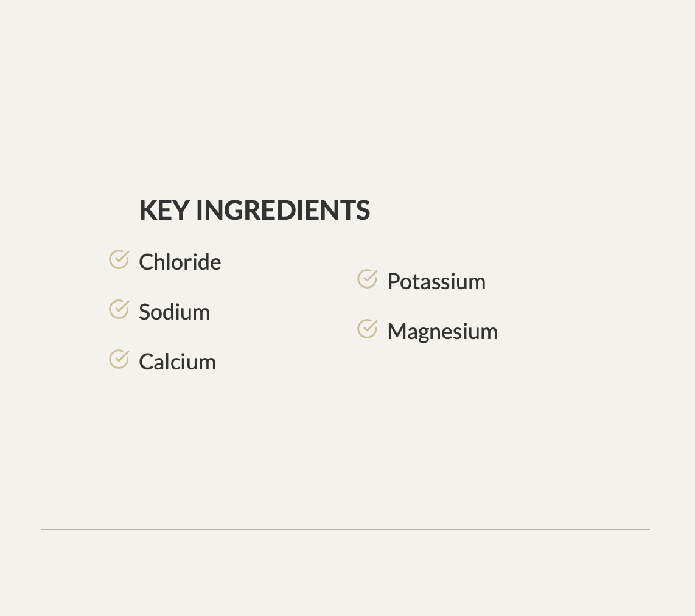Click the final S in INGREDIENTS heading

(363, 211)
